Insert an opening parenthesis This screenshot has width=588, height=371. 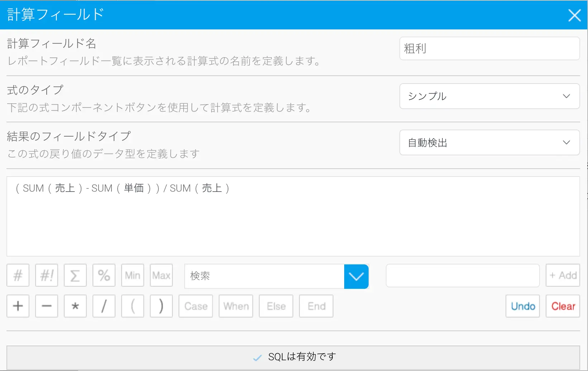click(133, 306)
